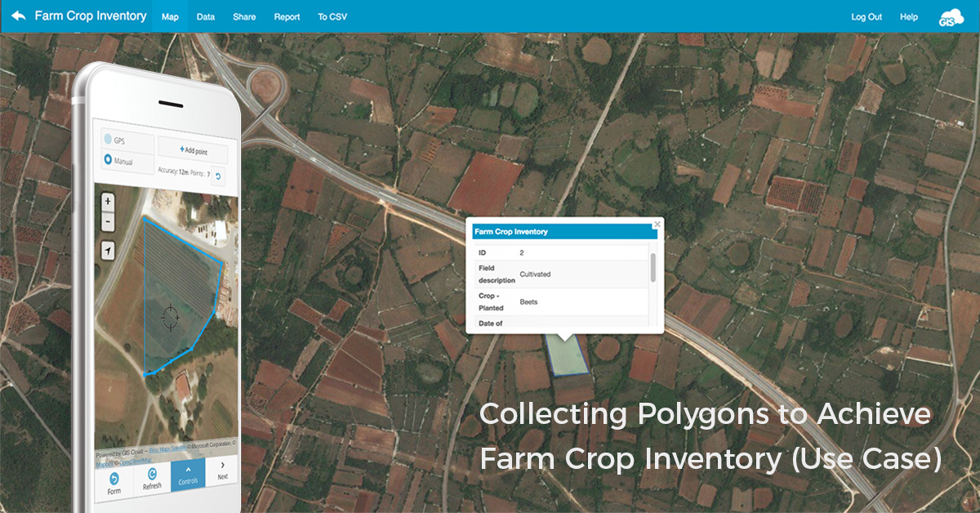Collapse the Controls panel via its chevron

187,469
